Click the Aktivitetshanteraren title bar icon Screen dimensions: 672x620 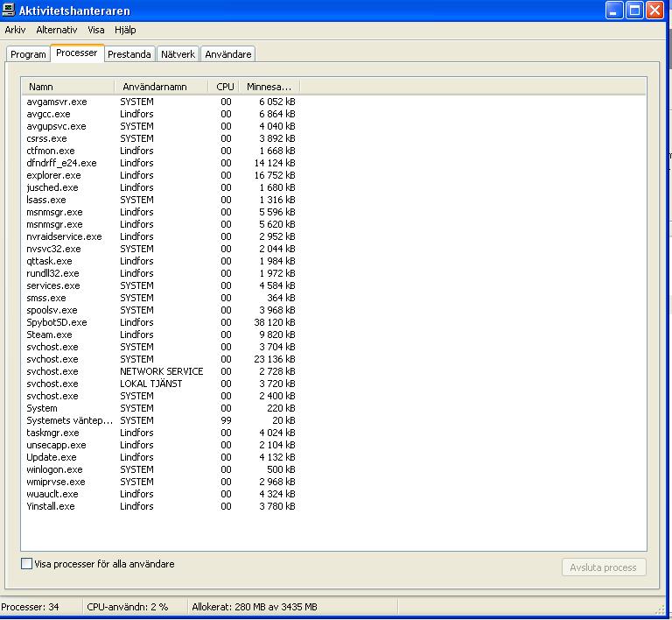(9, 10)
